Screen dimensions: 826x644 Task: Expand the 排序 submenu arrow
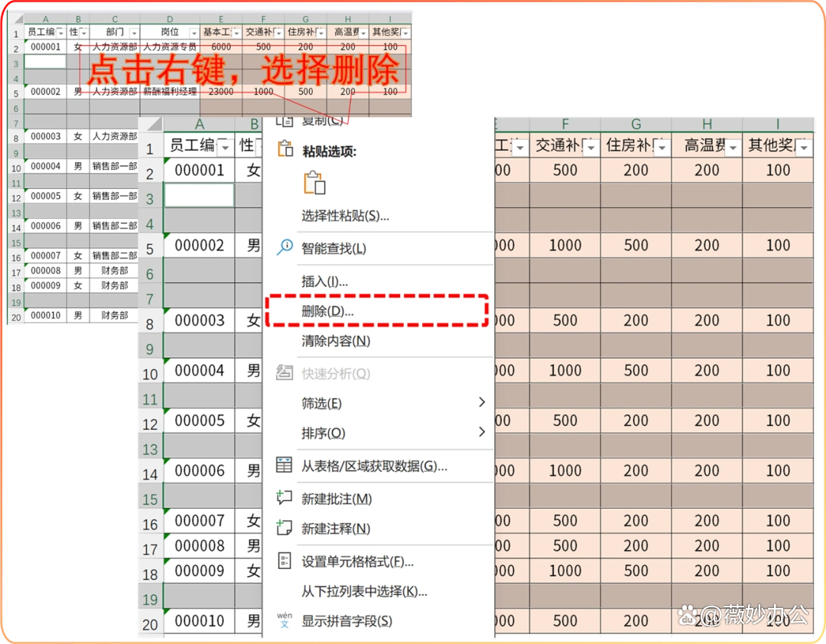point(482,432)
